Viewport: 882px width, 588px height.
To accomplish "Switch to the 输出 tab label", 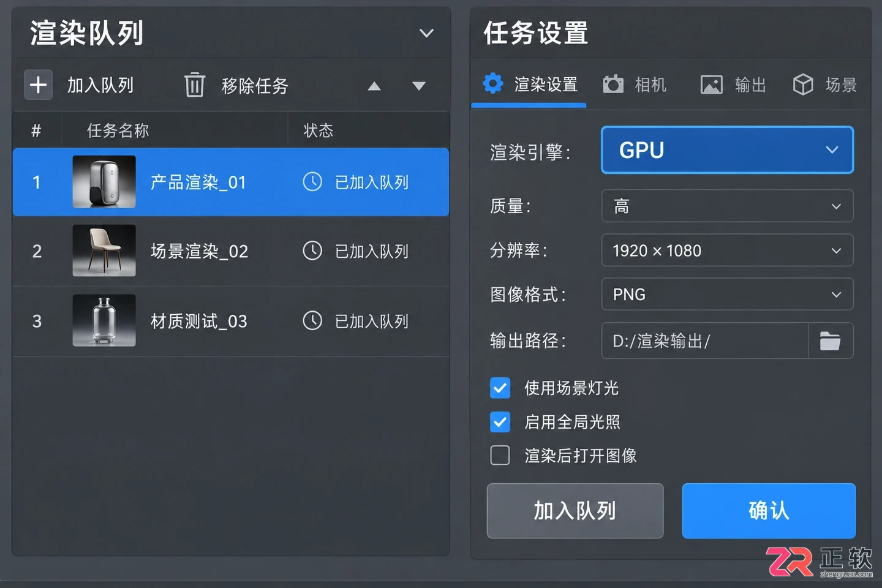I will pyautogui.click(x=750, y=85).
